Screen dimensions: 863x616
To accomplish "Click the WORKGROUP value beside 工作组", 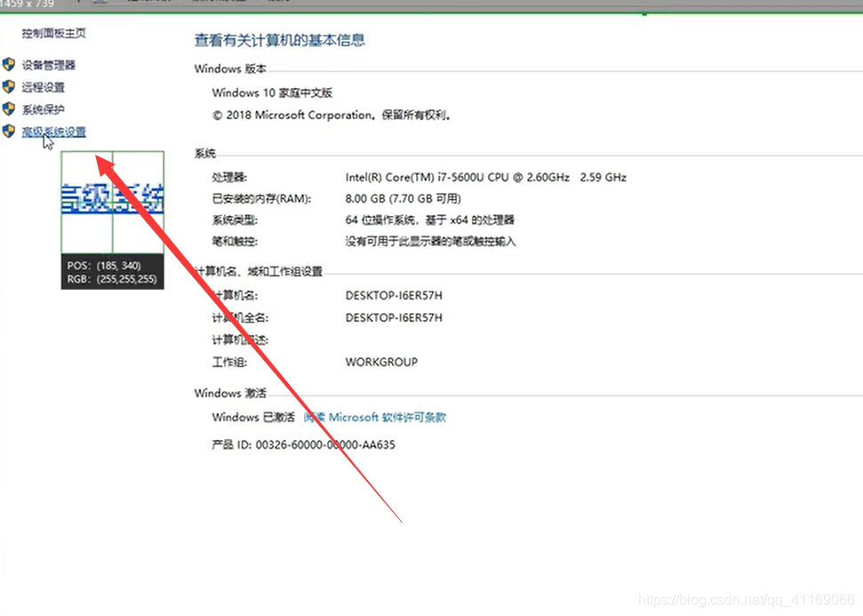I will (381, 363).
